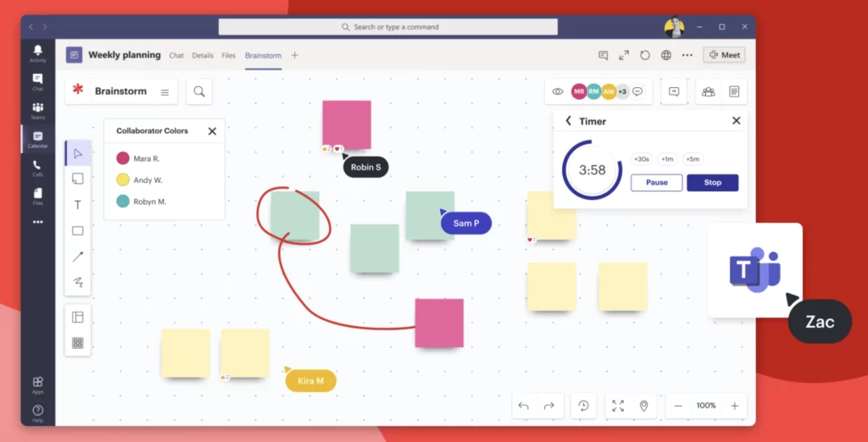The height and width of the screenshot is (442, 868).
Task: Show more apps ellipsis in sidebar
Action: pyautogui.click(x=37, y=222)
